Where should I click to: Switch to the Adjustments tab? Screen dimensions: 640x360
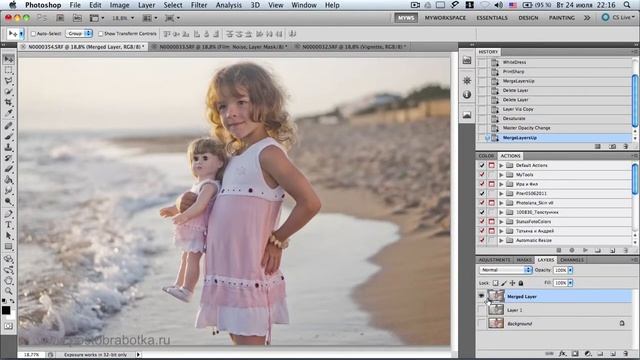pos(494,260)
